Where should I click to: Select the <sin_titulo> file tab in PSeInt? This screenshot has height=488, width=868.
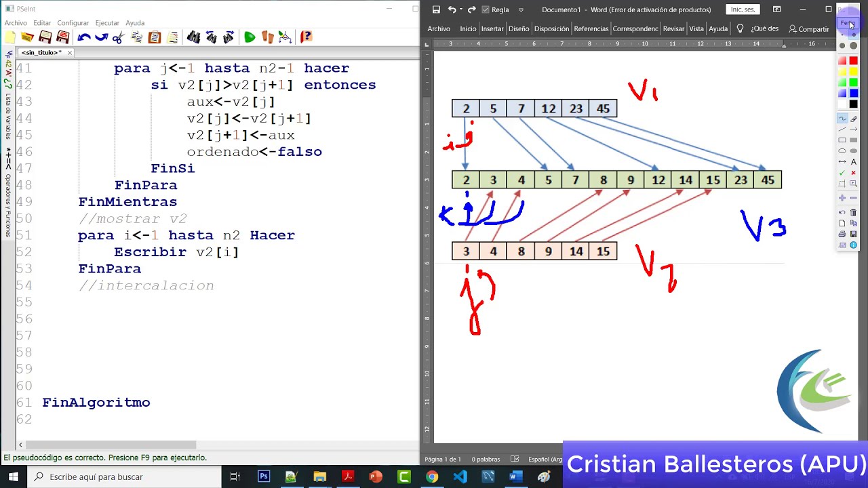pos(41,52)
